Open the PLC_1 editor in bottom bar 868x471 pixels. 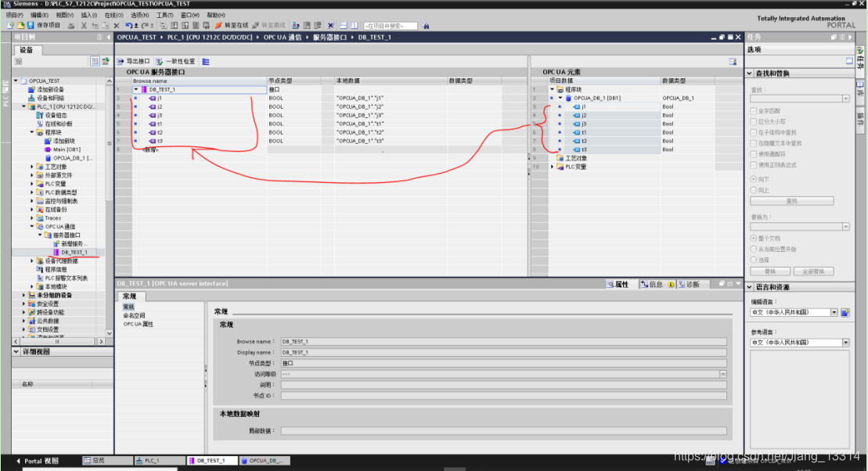click(160, 461)
